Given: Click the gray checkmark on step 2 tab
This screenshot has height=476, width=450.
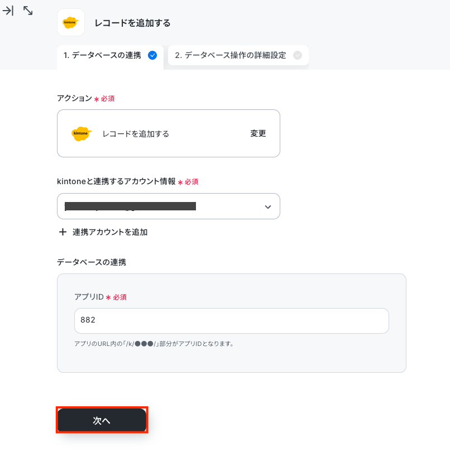Looking at the screenshot, I should 298,55.
